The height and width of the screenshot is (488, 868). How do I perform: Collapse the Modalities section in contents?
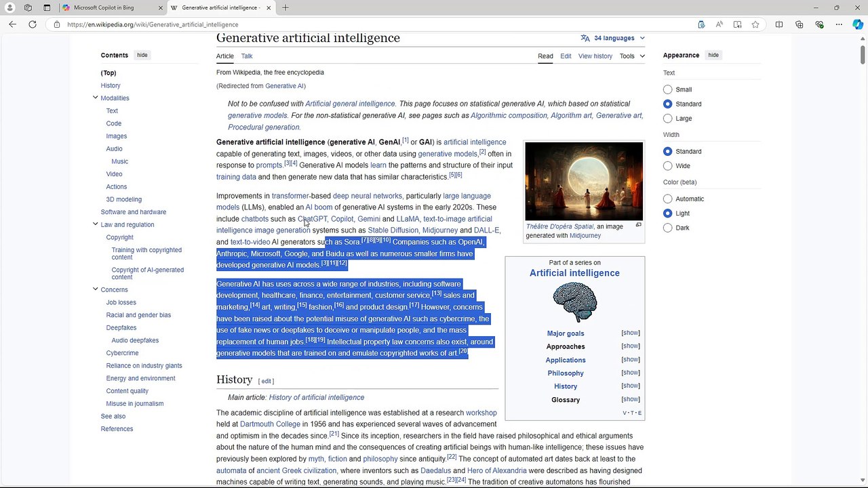(x=95, y=98)
